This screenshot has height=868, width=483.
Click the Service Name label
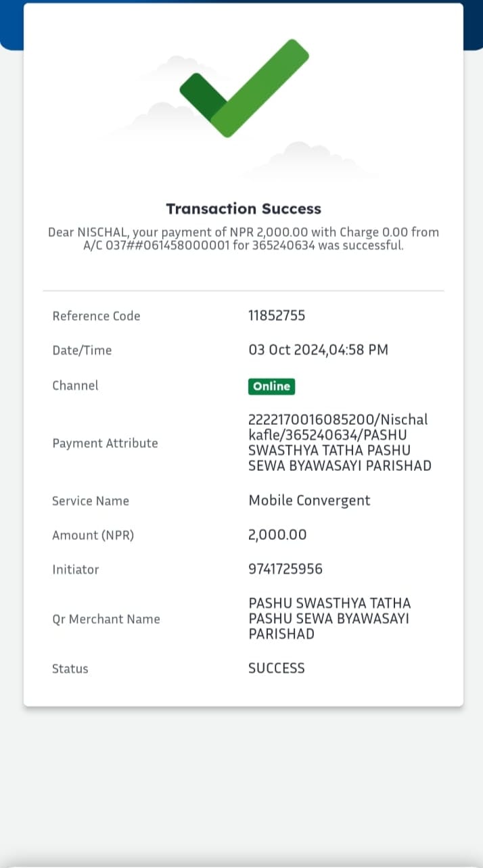click(91, 501)
